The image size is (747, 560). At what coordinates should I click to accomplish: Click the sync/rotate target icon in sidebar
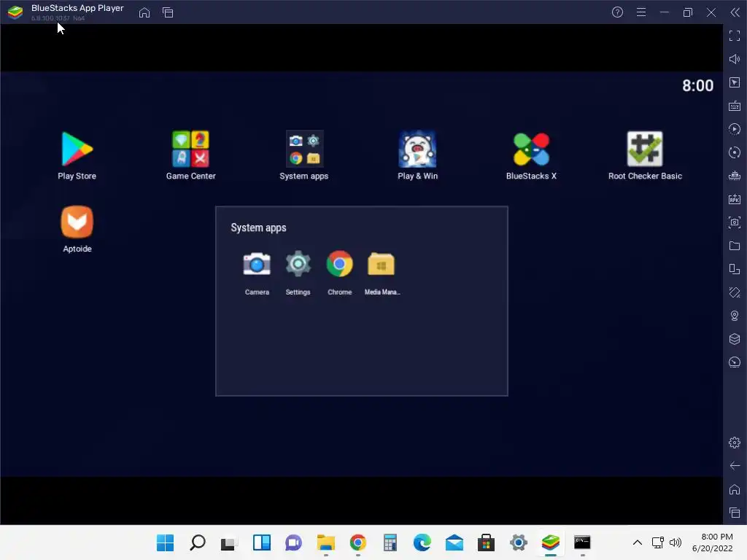tap(735, 152)
